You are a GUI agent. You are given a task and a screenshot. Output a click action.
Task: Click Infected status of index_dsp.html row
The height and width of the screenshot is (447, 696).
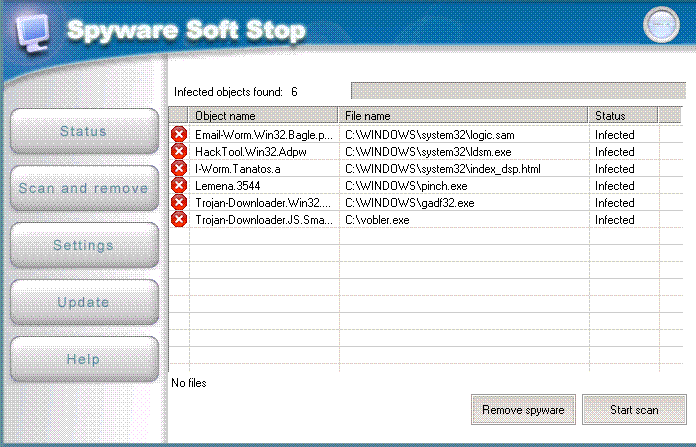point(614,169)
